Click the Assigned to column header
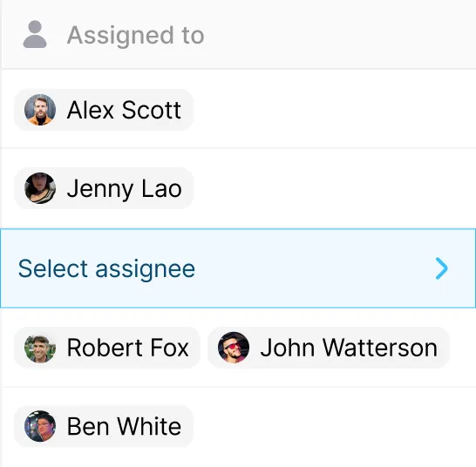This screenshot has height=467, width=476. (x=239, y=34)
